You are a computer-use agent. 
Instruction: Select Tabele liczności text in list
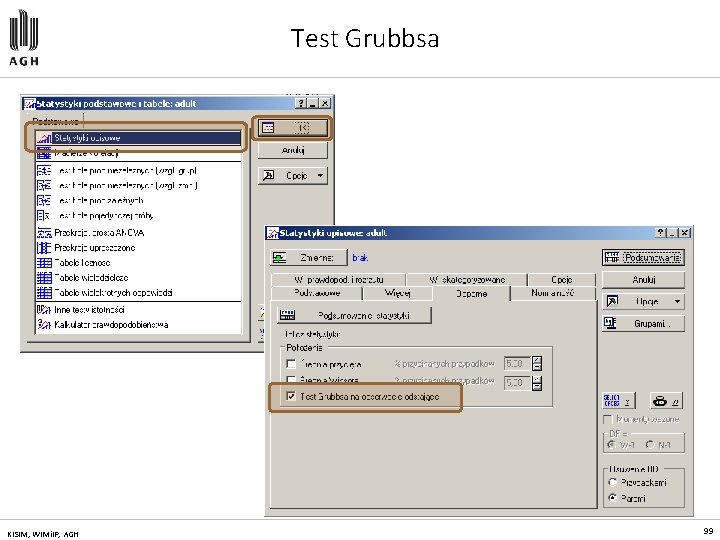click(x=82, y=263)
